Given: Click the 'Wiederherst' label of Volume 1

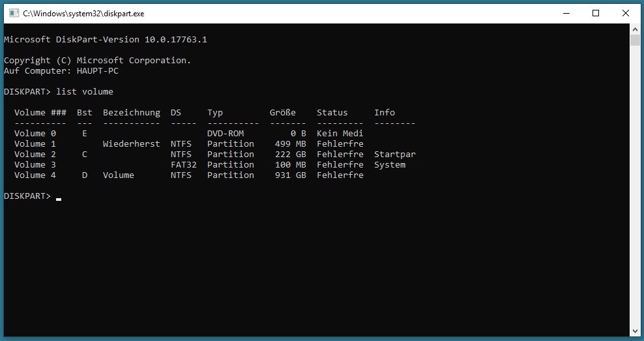Looking at the screenshot, I should click(132, 144).
